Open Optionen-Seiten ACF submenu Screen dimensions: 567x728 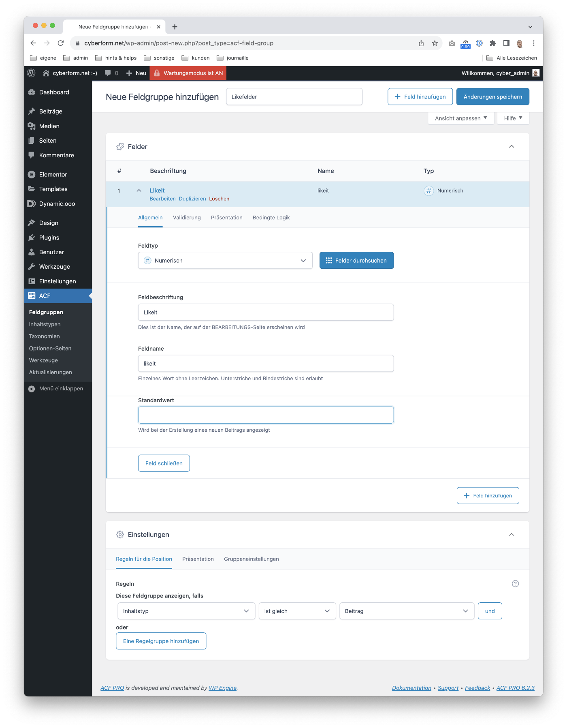[50, 348]
